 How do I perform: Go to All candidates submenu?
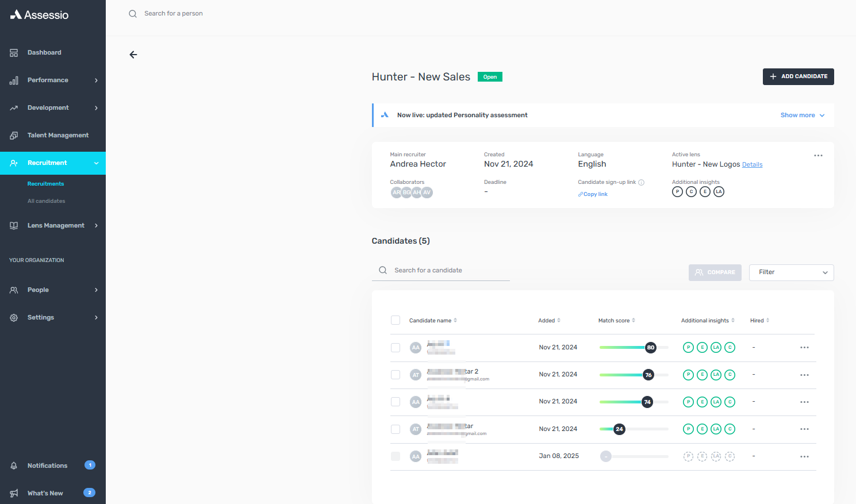(x=47, y=201)
